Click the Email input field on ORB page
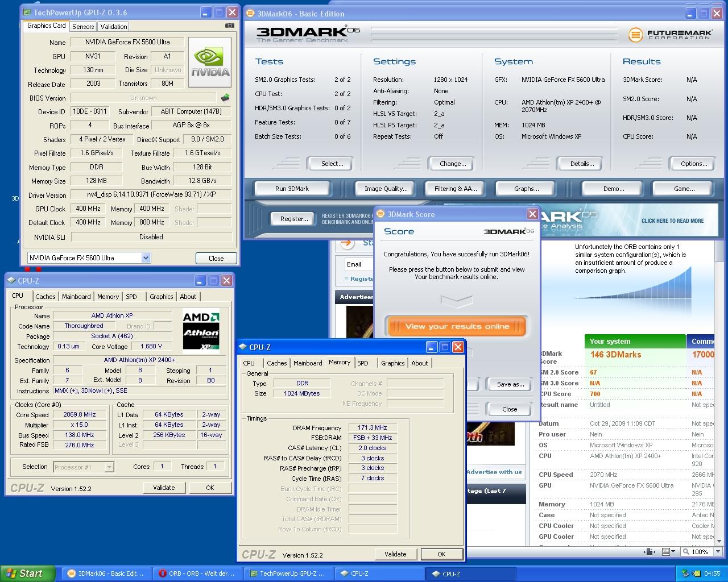 (x=358, y=264)
